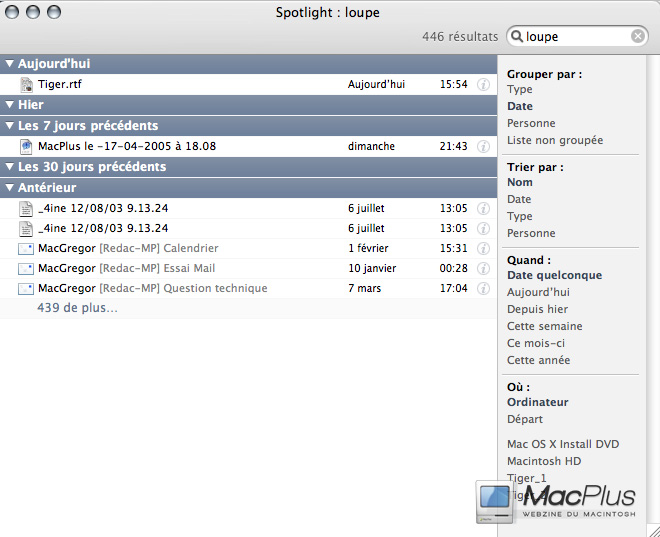
Task: Select MacGregor [Redac-MP] Calendrier message
Action: 248,248
